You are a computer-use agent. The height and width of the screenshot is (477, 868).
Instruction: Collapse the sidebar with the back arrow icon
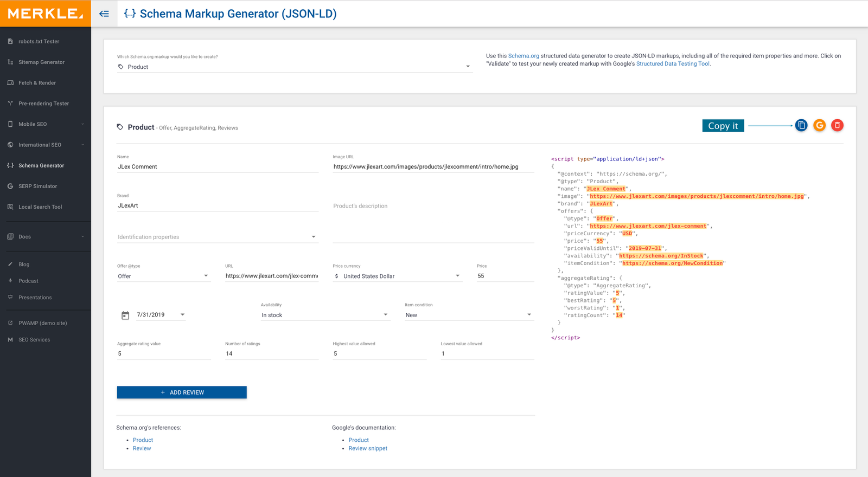(x=104, y=14)
